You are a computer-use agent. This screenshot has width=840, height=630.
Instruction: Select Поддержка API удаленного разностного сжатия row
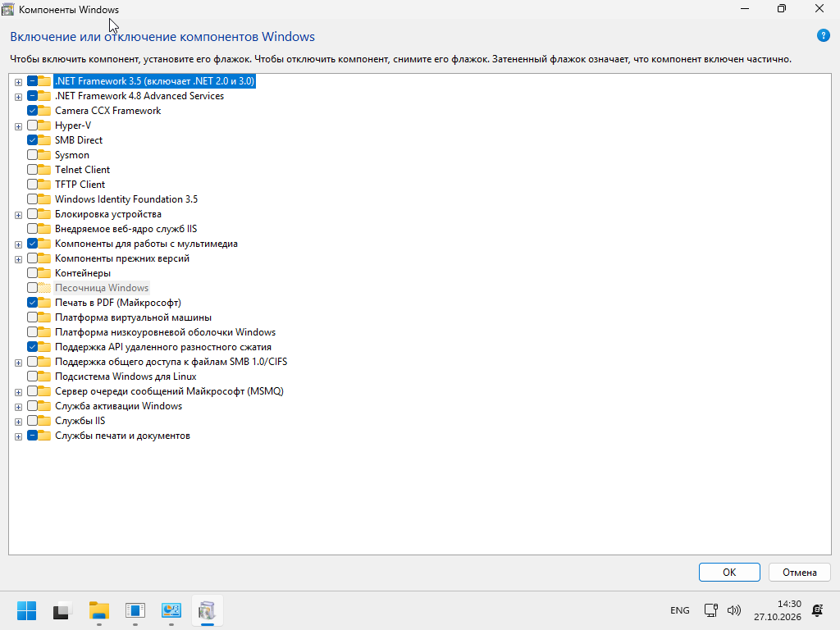click(163, 347)
